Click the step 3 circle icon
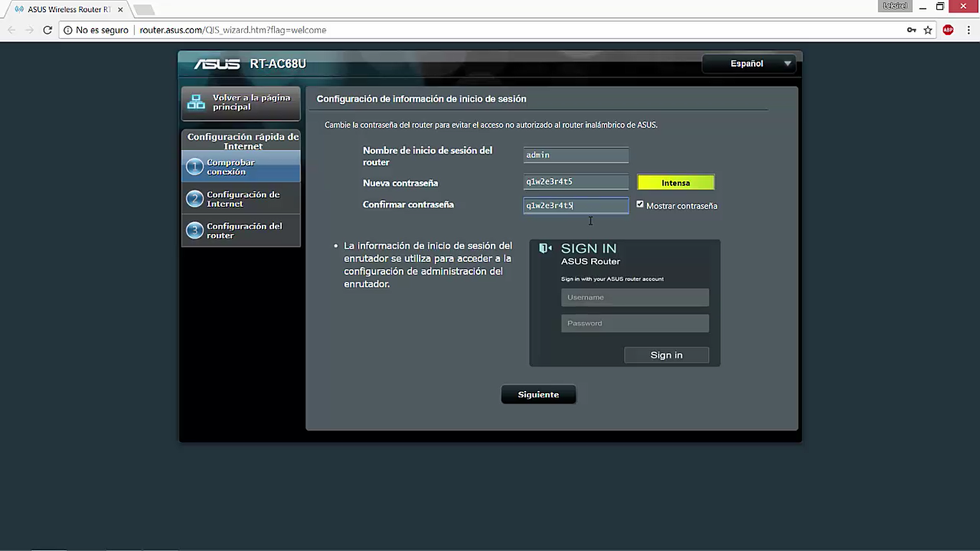Screen dimensions: 980x551 tap(194, 230)
